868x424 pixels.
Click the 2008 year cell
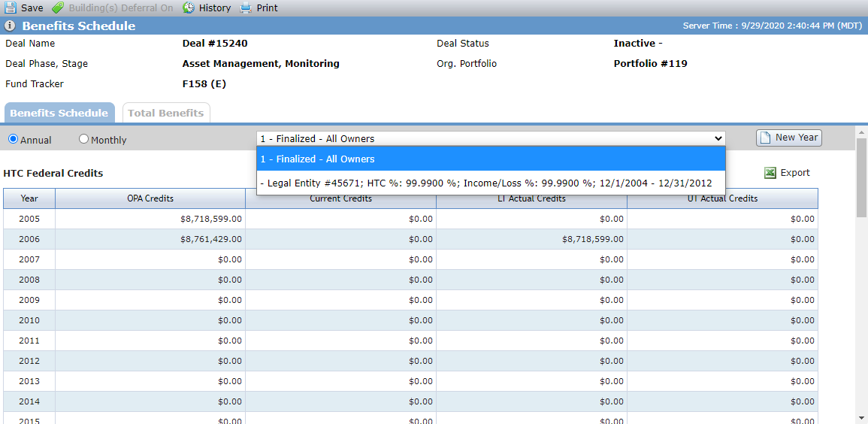tap(29, 280)
